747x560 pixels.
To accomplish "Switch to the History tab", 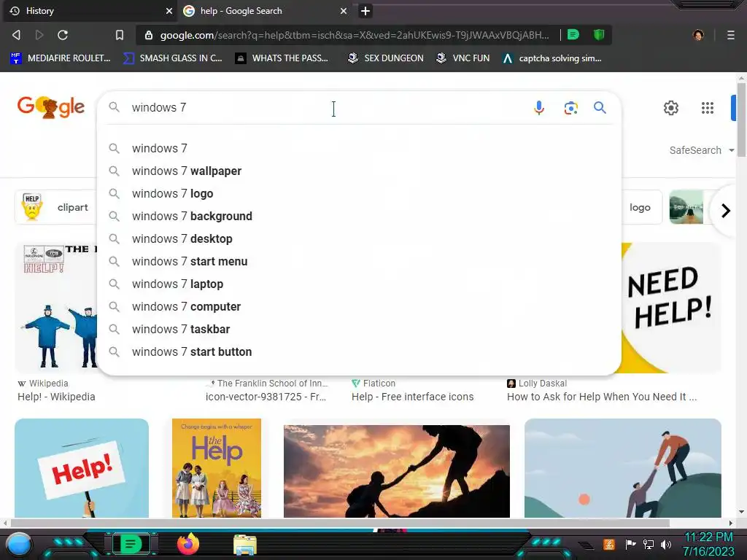I will point(90,11).
